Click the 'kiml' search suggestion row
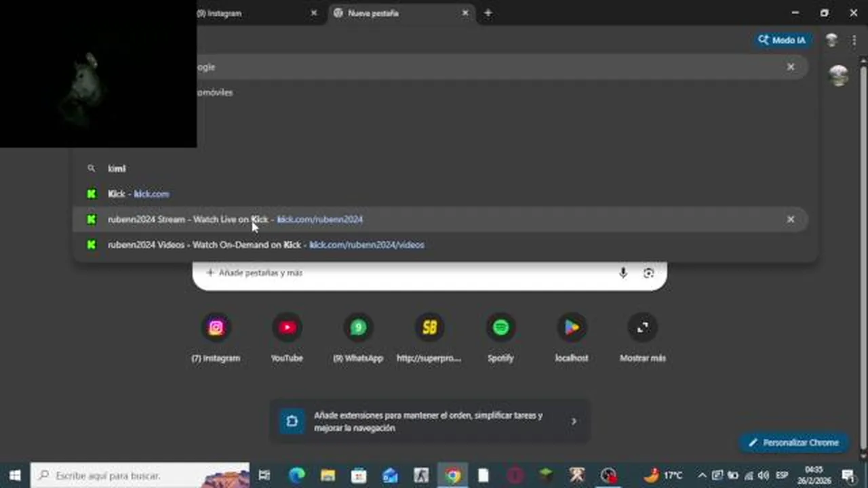This screenshot has width=868, height=488. pos(445,169)
